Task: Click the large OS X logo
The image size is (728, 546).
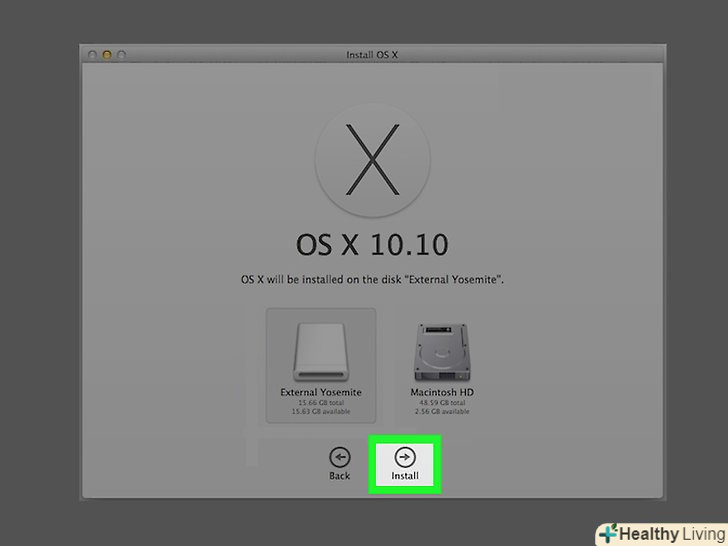Action: point(372,160)
